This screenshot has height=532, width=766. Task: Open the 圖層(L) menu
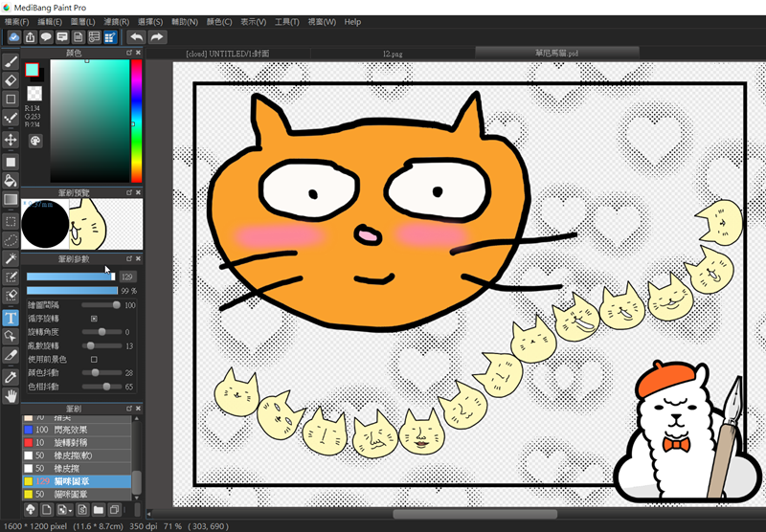(x=83, y=21)
